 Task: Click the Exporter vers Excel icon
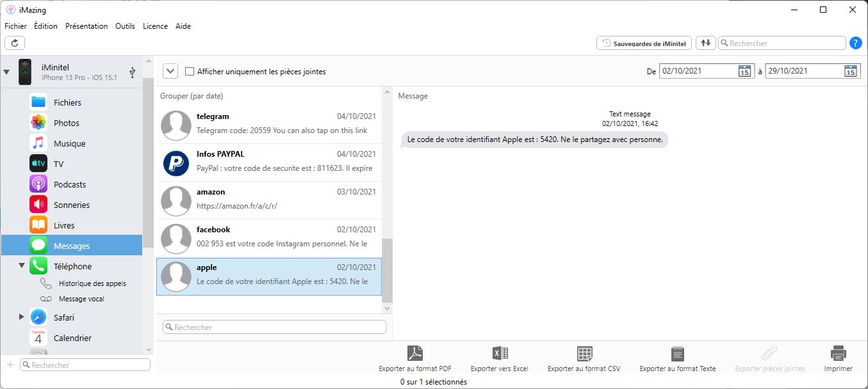click(x=500, y=353)
